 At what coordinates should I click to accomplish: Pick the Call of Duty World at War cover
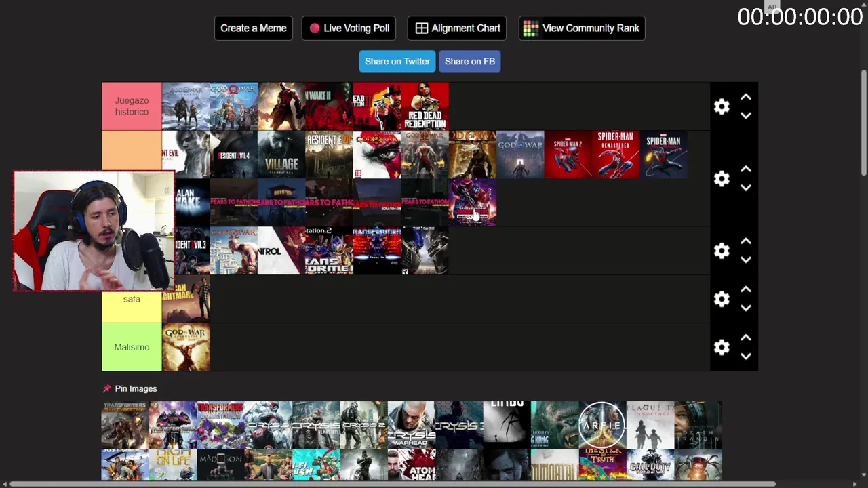pyautogui.click(x=650, y=465)
